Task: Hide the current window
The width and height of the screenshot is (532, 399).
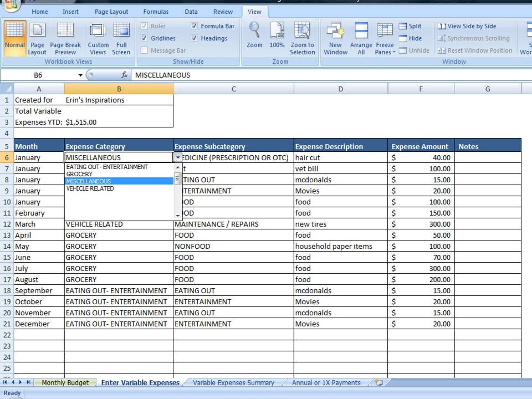Action: point(411,38)
